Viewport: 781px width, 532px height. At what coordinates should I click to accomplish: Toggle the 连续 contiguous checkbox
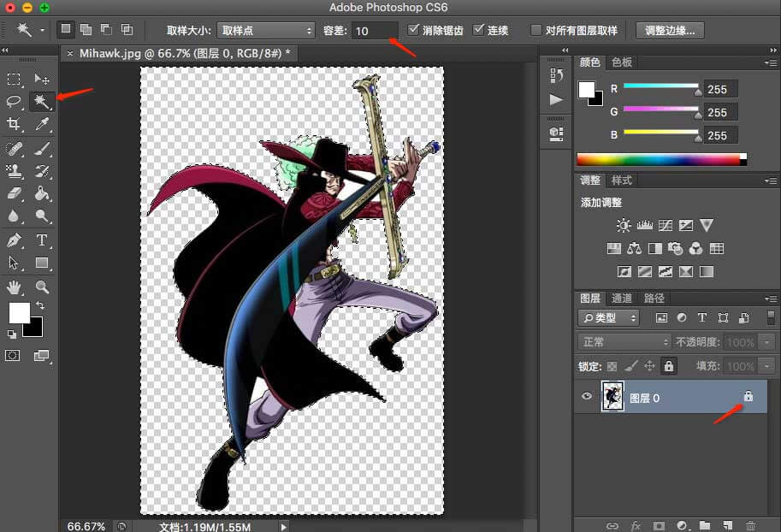tap(478, 29)
